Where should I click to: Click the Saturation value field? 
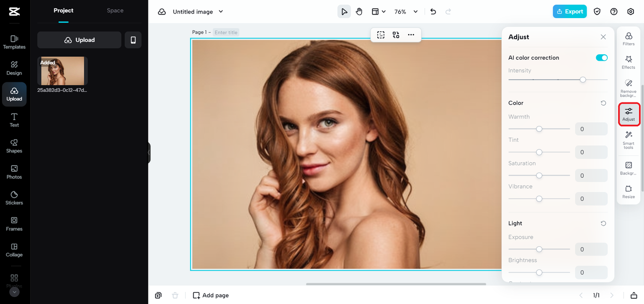pyautogui.click(x=591, y=175)
